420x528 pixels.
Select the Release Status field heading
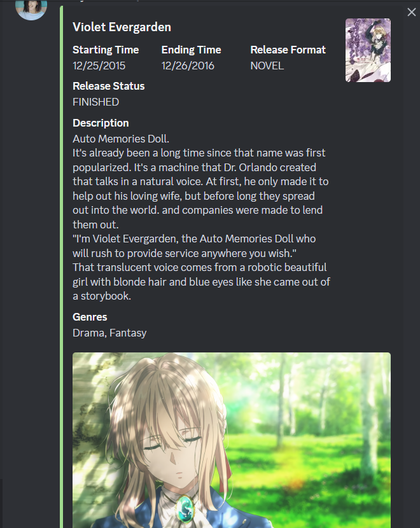coord(108,86)
